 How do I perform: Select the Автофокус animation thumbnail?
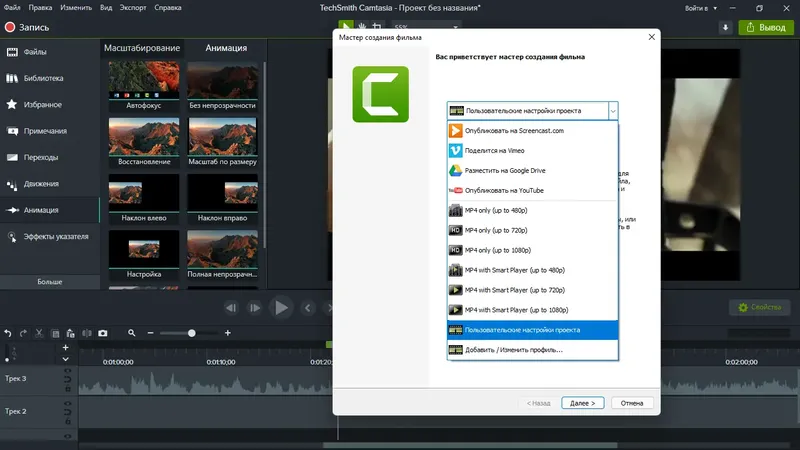coord(144,86)
